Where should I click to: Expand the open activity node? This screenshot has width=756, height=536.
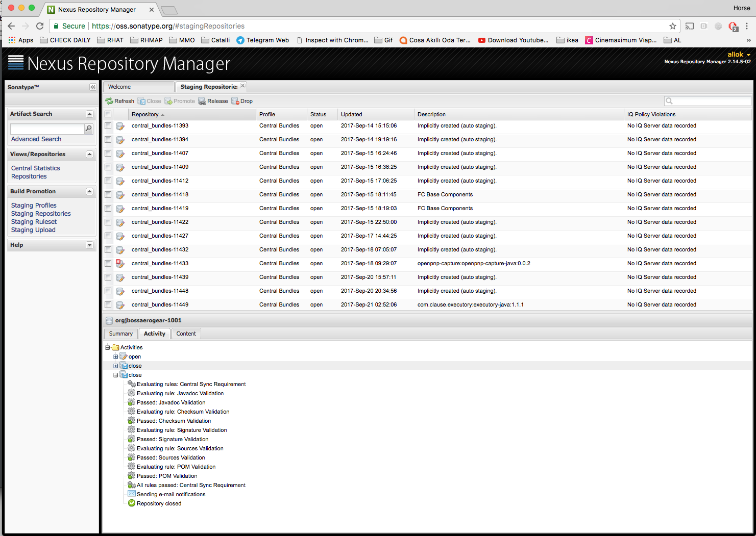[116, 356]
